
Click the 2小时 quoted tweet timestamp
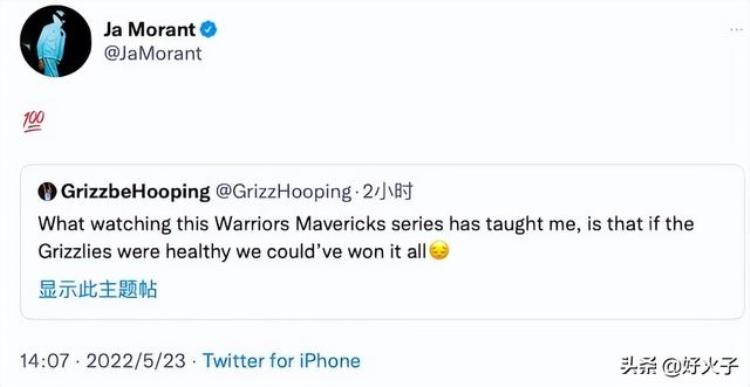pos(388,192)
